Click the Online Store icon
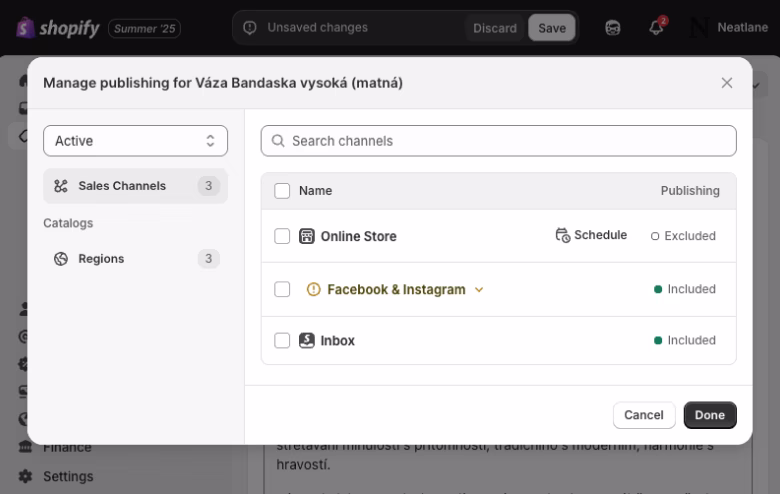The width and height of the screenshot is (780, 494). [306, 236]
